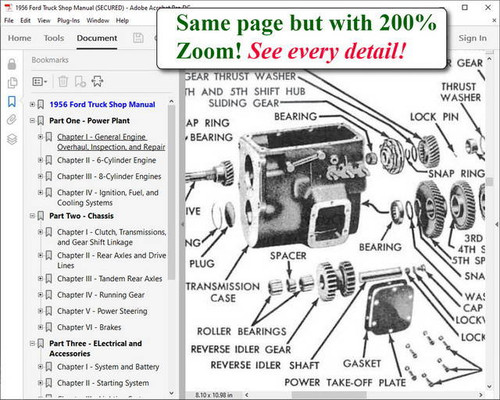Switch to the Document tab
The image size is (500, 400).
point(97,38)
